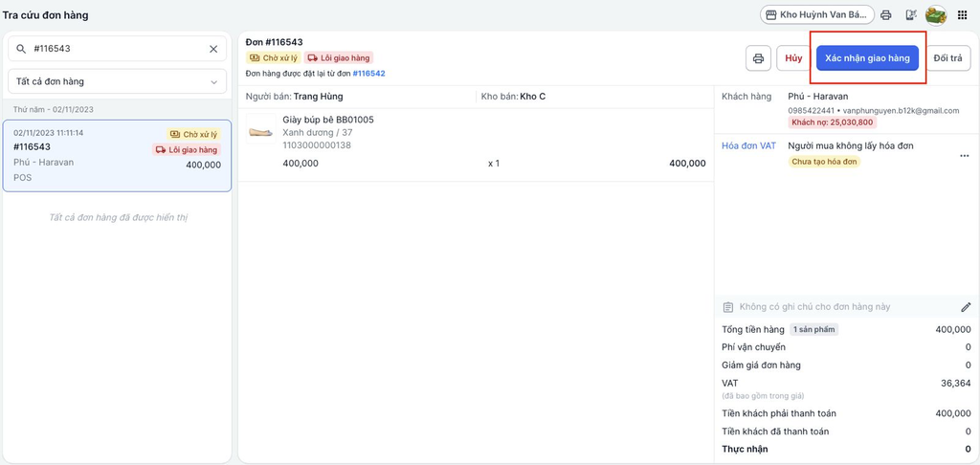
Task: Click the magnifier search icon
Action: [22, 49]
